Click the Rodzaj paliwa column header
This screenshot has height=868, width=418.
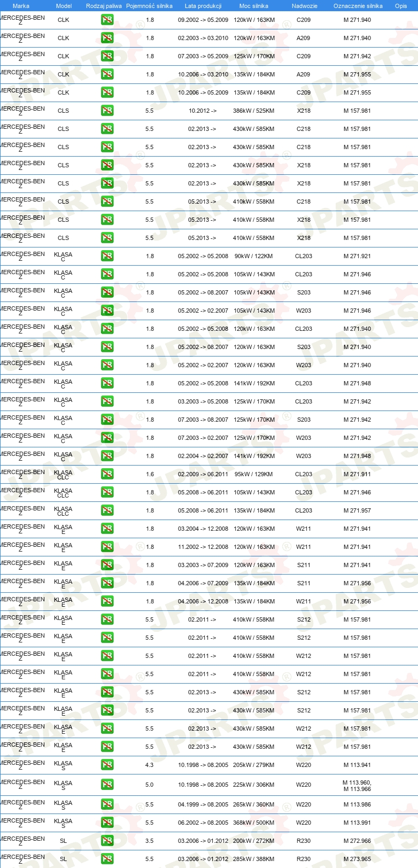click(x=104, y=6)
